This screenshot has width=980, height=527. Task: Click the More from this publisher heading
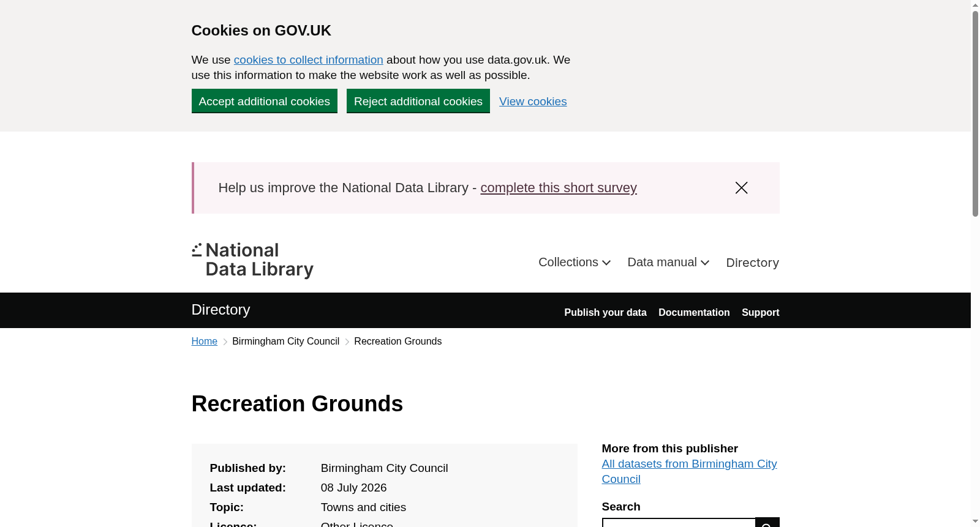point(669,449)
